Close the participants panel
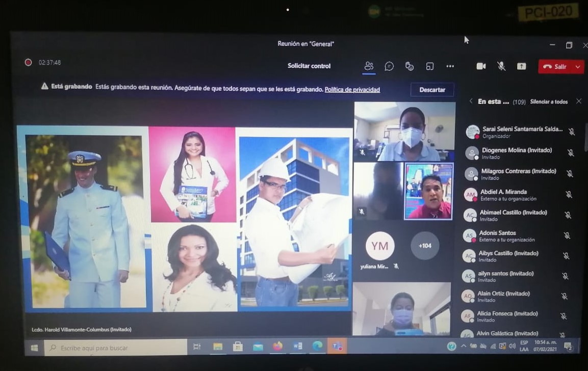The width and height of the screenshot is (588, 371). tap(579, 101)
